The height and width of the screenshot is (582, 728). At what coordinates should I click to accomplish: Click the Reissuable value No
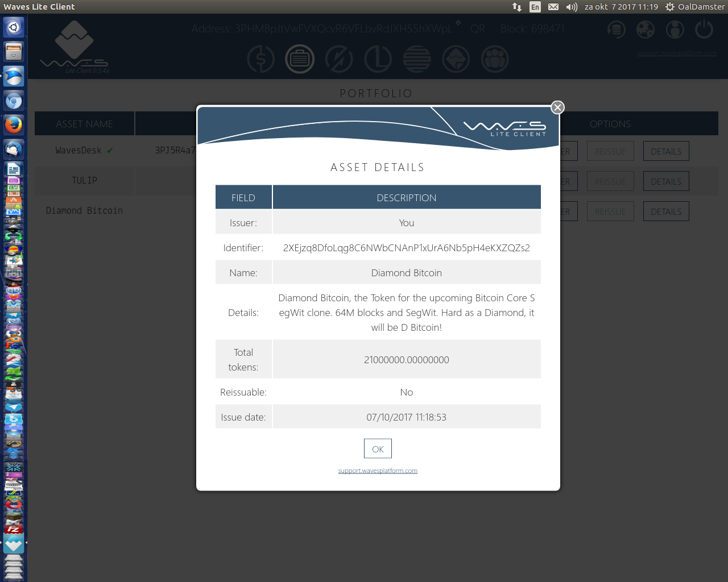coord(406,392)
